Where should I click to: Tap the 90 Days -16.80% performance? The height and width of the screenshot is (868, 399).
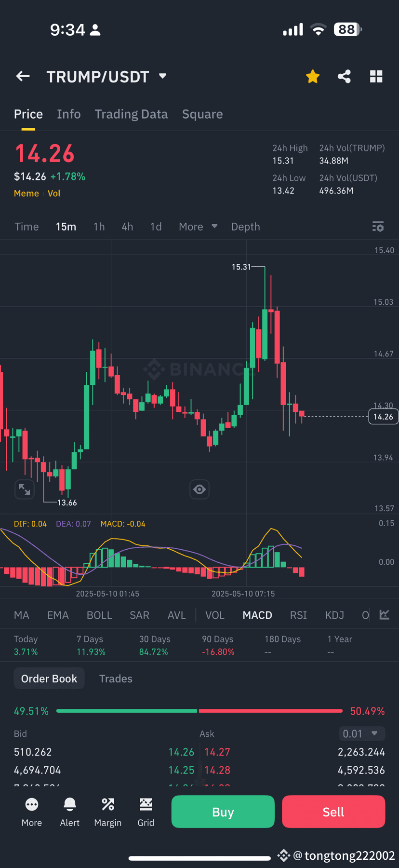[218, 645]
